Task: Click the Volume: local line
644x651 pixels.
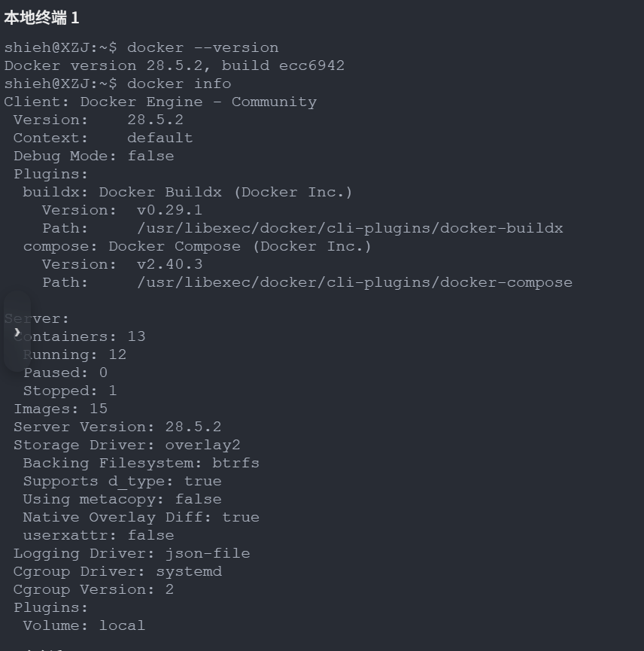Action: coord(84,625)
